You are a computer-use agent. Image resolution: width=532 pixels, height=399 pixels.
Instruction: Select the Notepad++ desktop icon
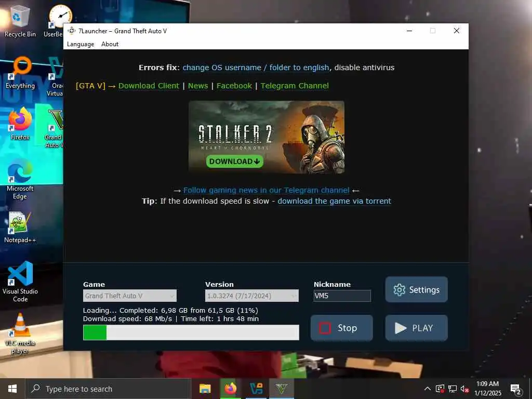20,227
